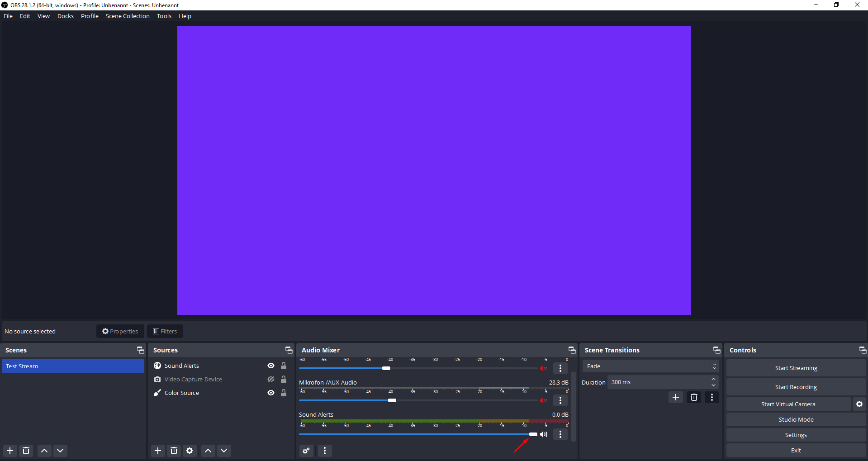Remove selected source with trash icon
This screenshot has height=461, width=868.
[174, 451]
